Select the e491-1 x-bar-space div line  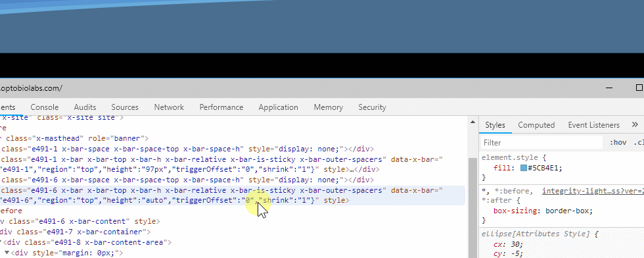coord(187,149)
